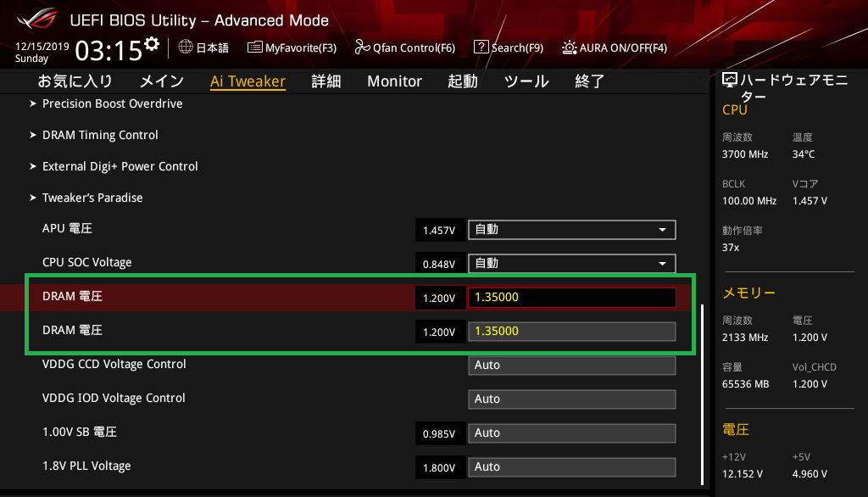Click the settings list scrollbar

pos(703,394)
